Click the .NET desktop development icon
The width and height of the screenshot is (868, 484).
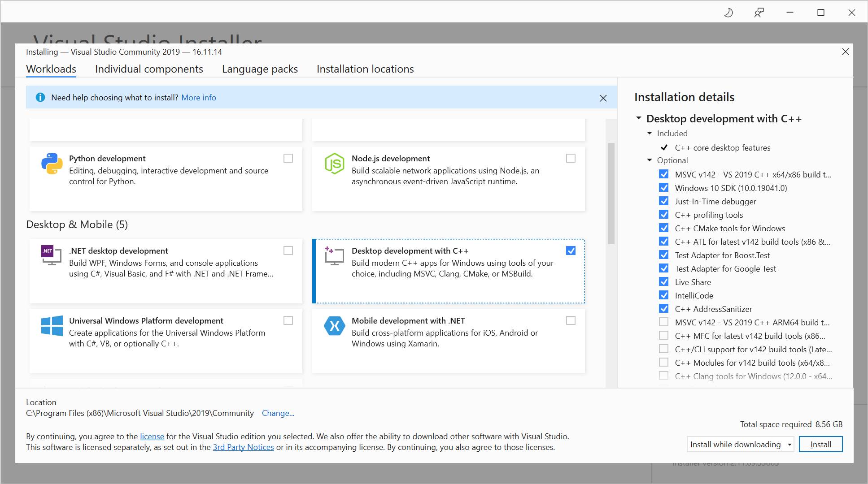52,255
